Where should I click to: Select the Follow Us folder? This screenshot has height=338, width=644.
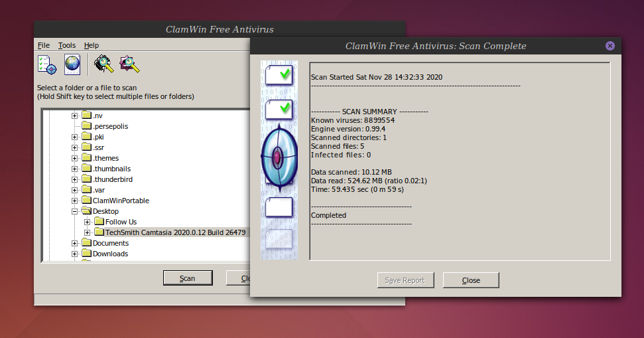121,222
